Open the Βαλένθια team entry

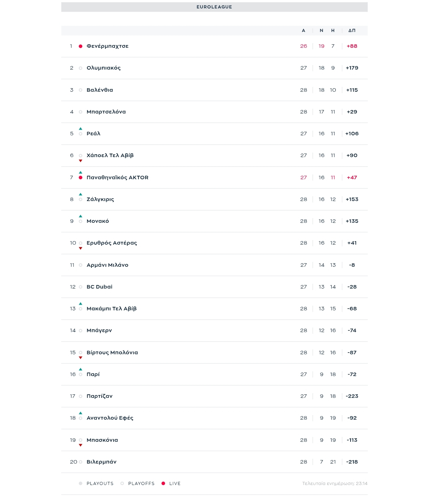[100, 90]
